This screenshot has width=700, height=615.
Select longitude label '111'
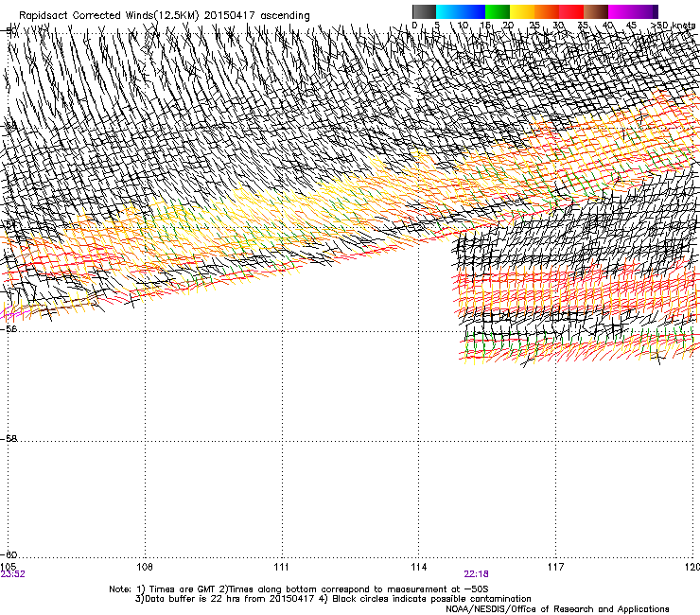click(281, 567)
